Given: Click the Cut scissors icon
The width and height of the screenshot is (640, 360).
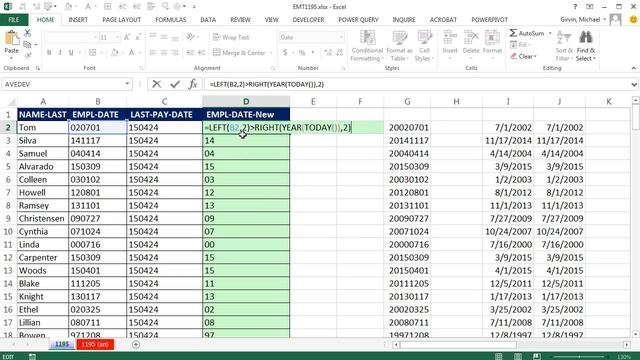Looking at the screenshot, I should pyautogui.click(x=27, y=33).
